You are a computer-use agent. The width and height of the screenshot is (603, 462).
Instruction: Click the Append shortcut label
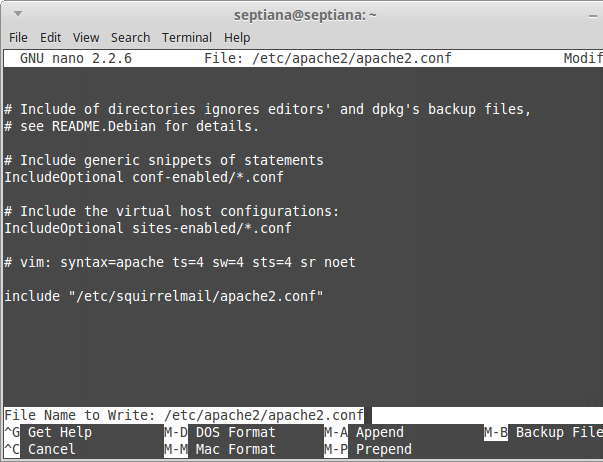[380, 433]
